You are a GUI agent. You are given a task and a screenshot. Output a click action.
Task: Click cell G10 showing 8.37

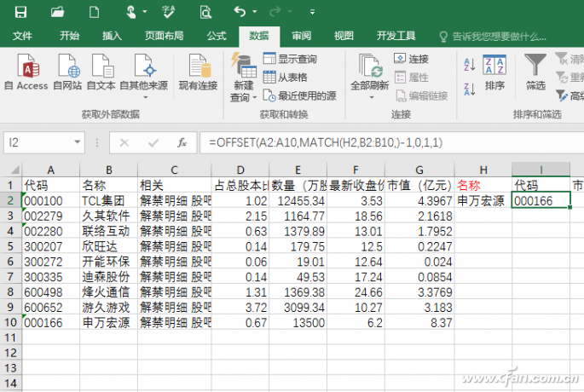419,323
